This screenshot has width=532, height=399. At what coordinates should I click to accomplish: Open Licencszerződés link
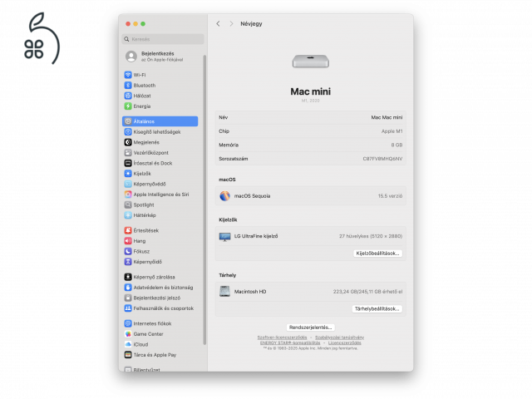pyautogui.click(x=345, y=342)
